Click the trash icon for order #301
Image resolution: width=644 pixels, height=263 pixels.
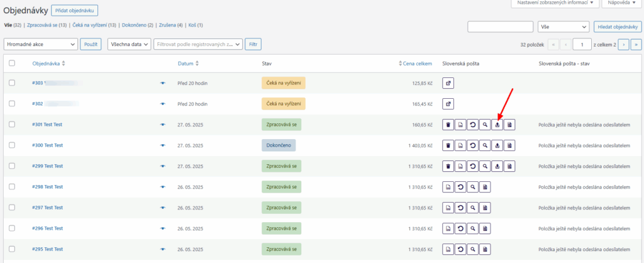pyautogui.click(x=448, y=125)
